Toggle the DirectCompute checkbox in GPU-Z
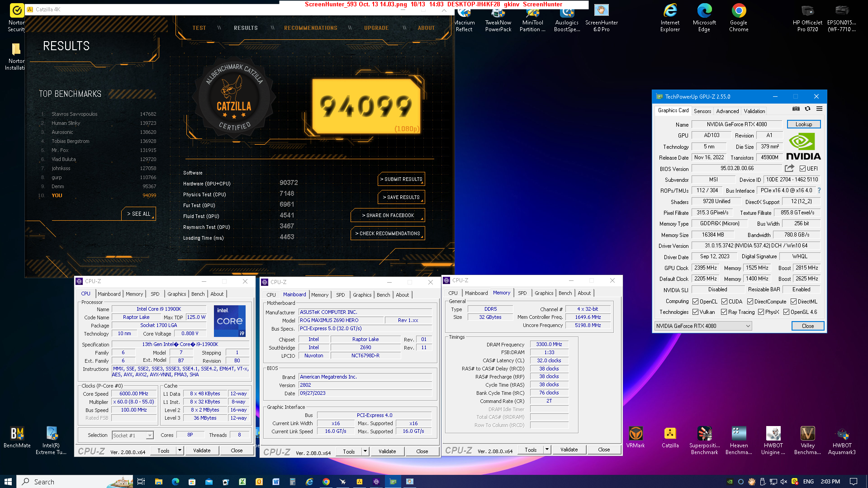 (750, 302)
